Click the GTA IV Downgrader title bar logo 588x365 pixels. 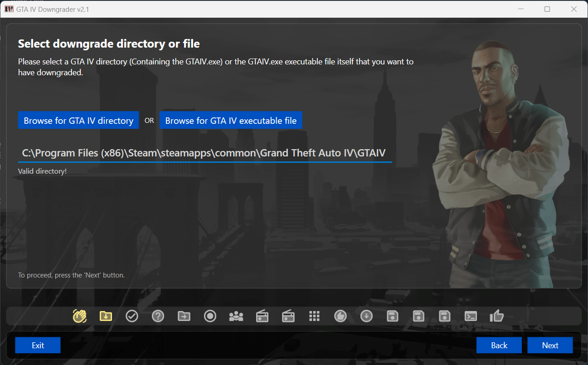coord(9,9)
